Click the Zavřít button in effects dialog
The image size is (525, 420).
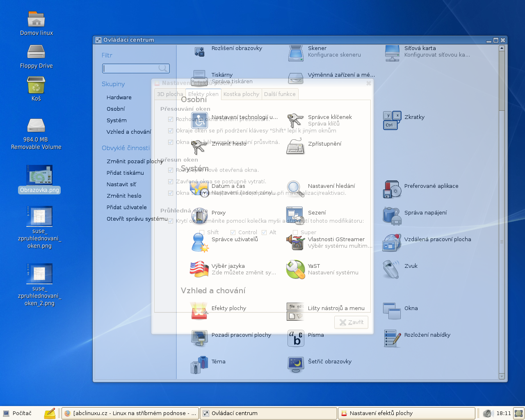click(351, 322)
